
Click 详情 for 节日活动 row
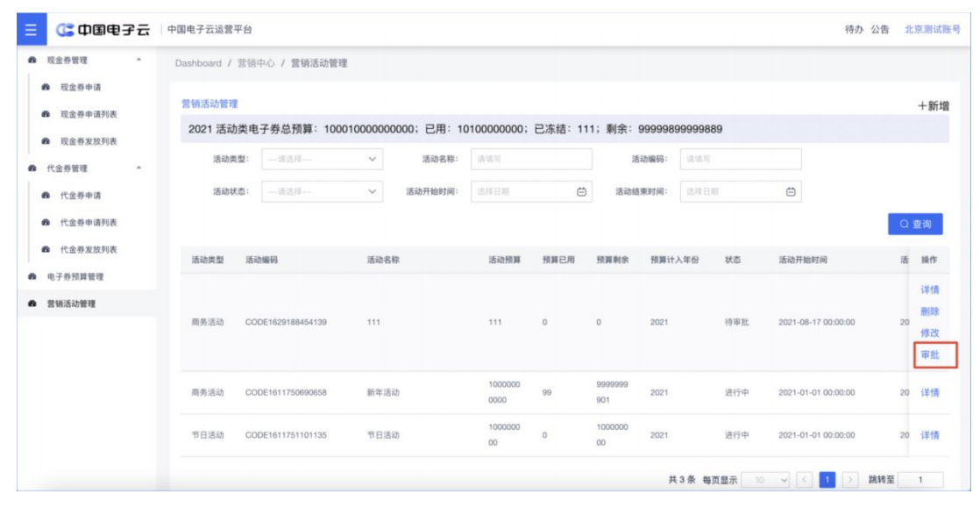tap(930, 435)
